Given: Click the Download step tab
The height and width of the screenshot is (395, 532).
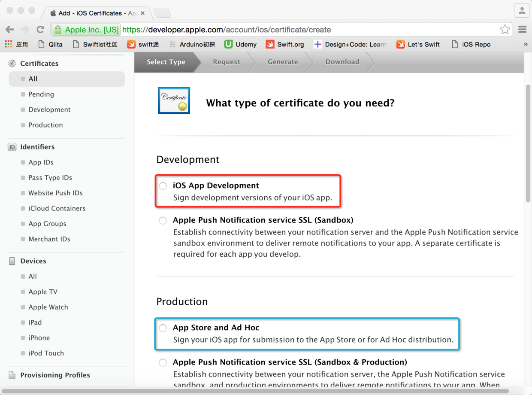Looking at the screenshot, I should (342, 62).
